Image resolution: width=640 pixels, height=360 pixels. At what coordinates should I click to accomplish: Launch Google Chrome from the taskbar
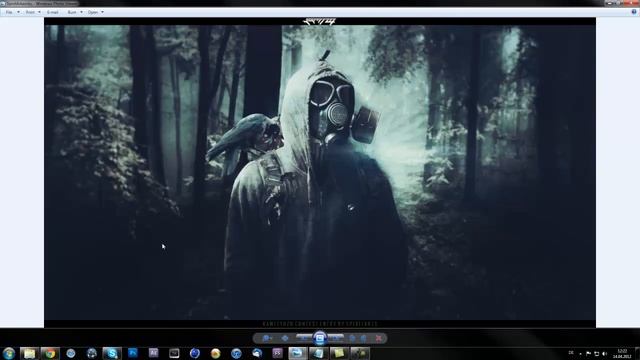(x=50, y=353)
